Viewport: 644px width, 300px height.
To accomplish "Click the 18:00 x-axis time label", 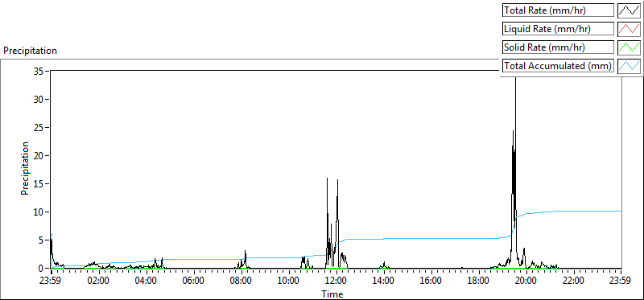I will click(x=479, y=282).
